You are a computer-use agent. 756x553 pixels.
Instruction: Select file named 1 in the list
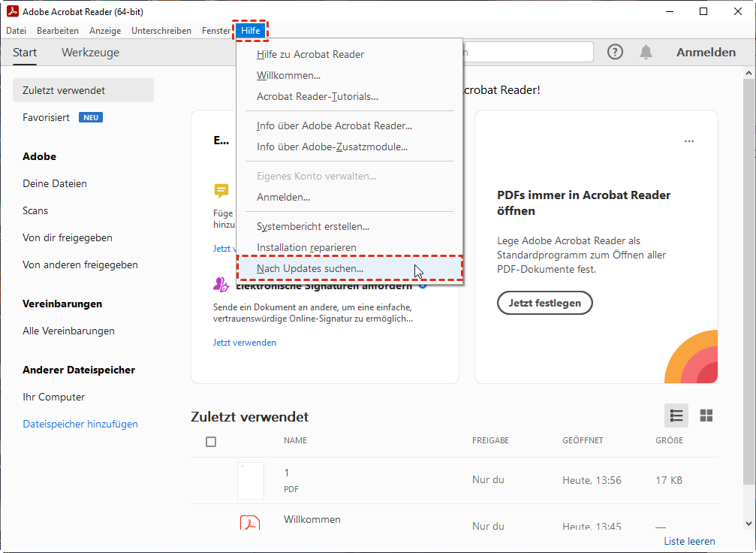click(286, 473)
